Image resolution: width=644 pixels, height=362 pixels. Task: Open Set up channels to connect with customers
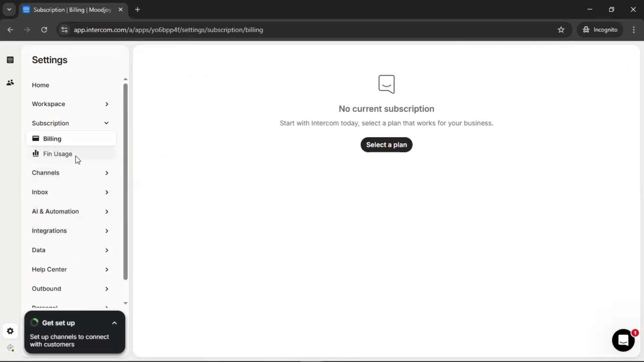coord(69,341)
